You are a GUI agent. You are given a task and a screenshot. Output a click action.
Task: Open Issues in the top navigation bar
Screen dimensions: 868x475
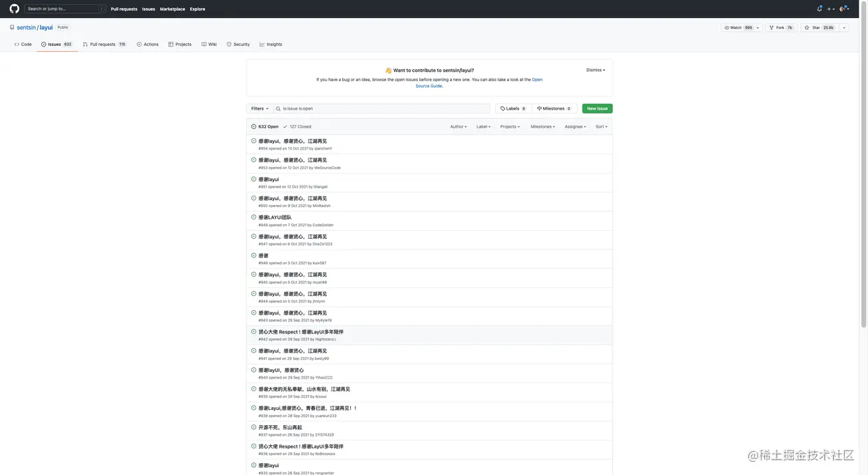click(148, 9)
